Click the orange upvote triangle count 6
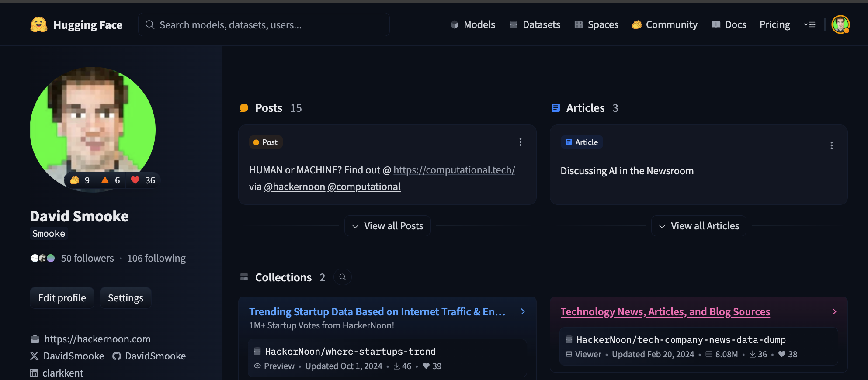Viewport: 868px width, 380px height. coord(111,180)
